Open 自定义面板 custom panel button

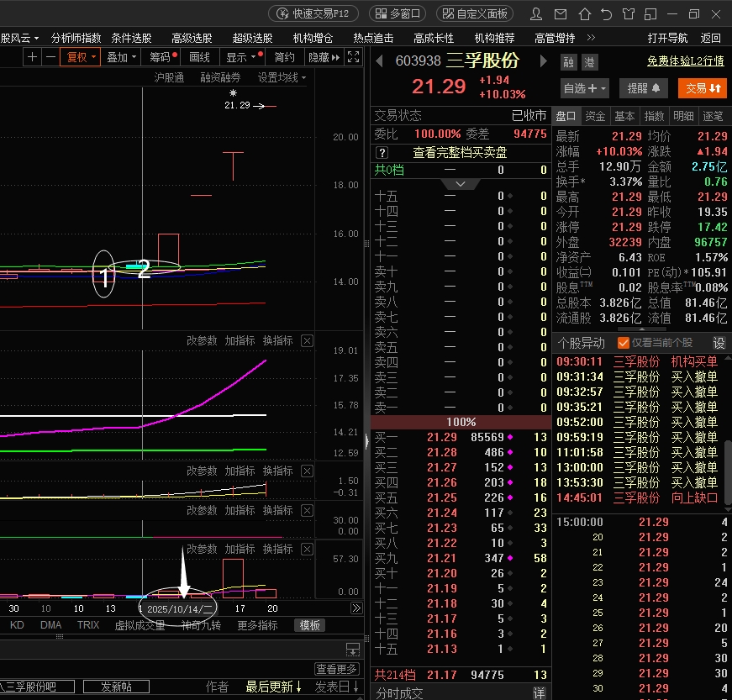[x=475, y=13]
